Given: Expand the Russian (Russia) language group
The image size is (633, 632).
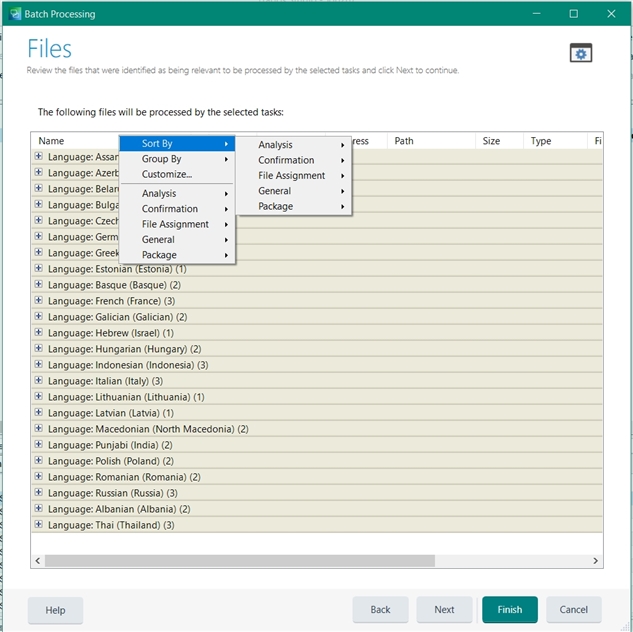Looking at the screenshot, I should click(38, 492).
